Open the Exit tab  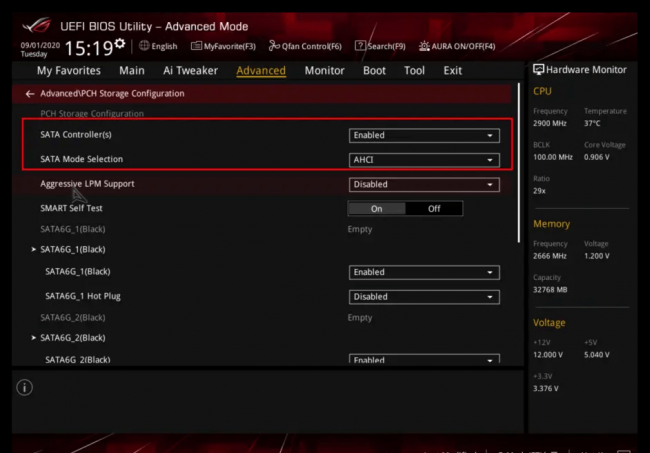coord(453,70)
